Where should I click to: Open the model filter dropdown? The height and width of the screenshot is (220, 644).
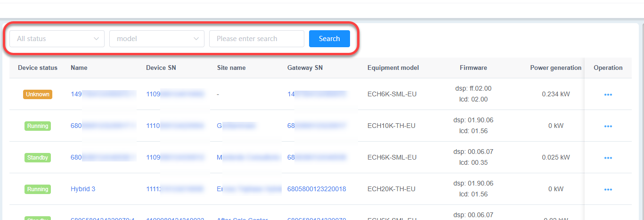tap(157, 39)
